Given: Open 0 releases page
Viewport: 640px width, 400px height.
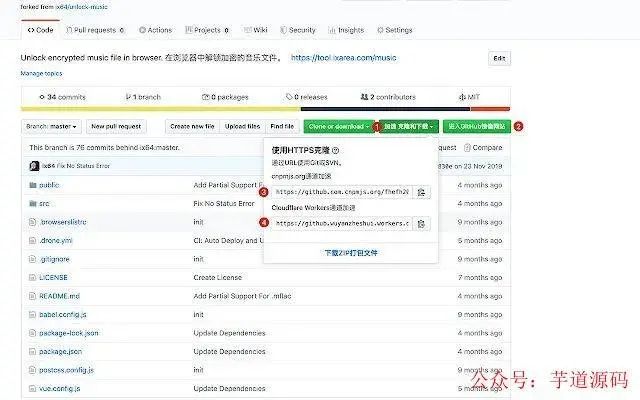Looking at the screenshot, I should 307,97.
